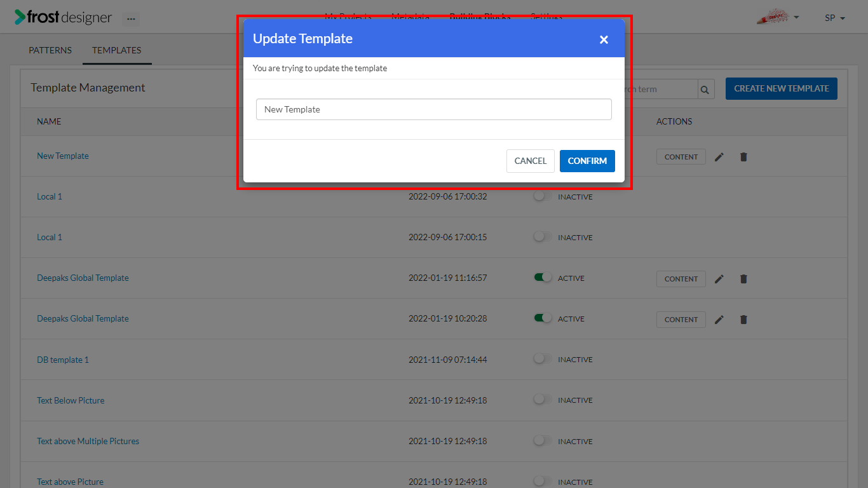Viewport: 868px width, 488px height.
Task: Click the frost designer logo
Action: pyautogui.click(x=63, y=18)
